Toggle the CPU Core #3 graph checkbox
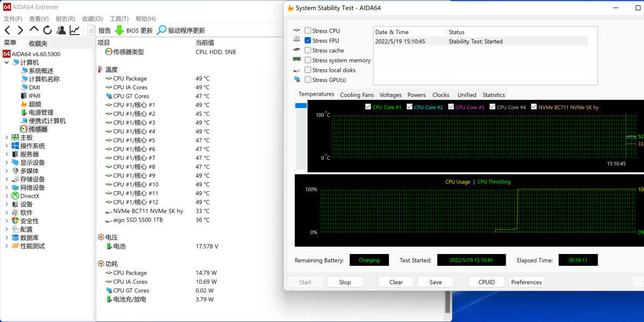Image resolution: width=644 pixels, height=322 pixels. pyautogui.click(x=451, y=107)
